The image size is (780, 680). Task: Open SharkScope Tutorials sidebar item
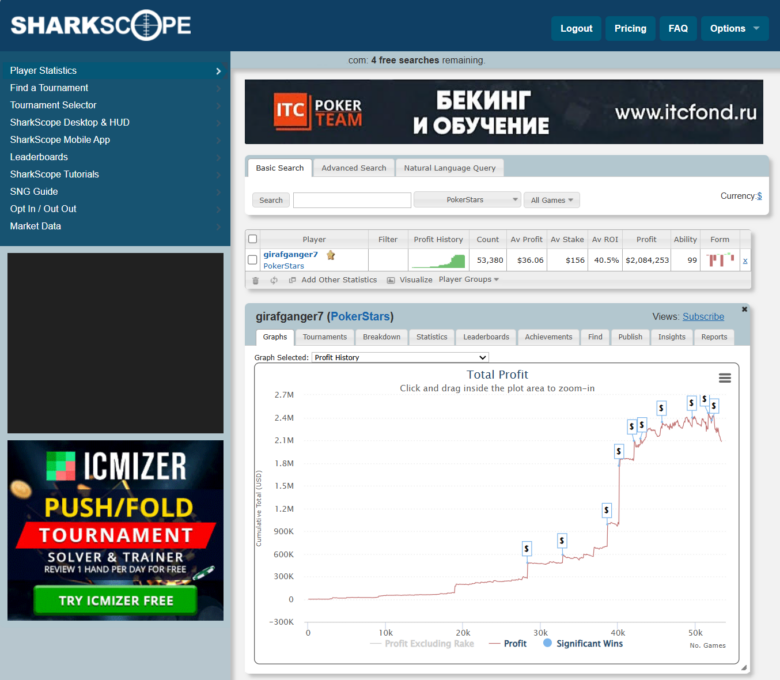[115, 174]
